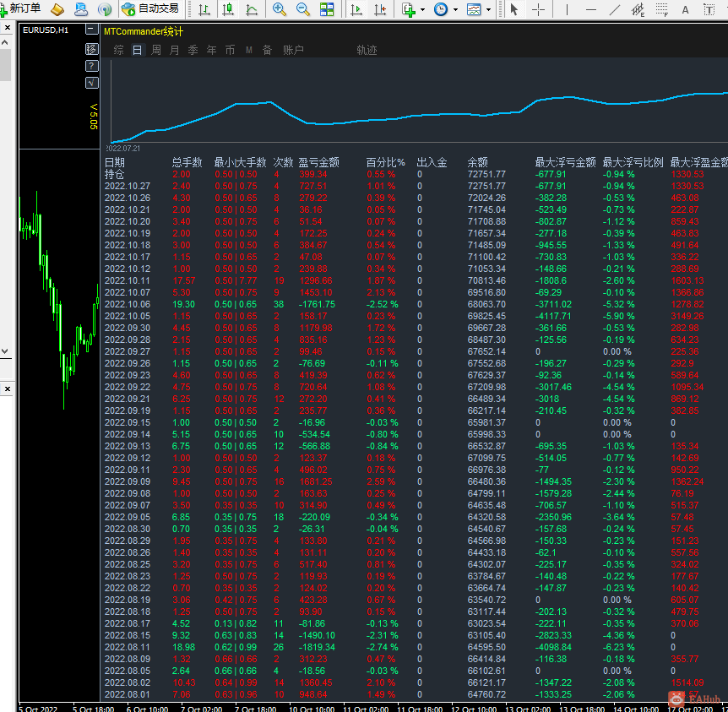Viewport: 728px width, 712px height.
Task: Zoom out of the chart
Action: click(x=302, y=9)
